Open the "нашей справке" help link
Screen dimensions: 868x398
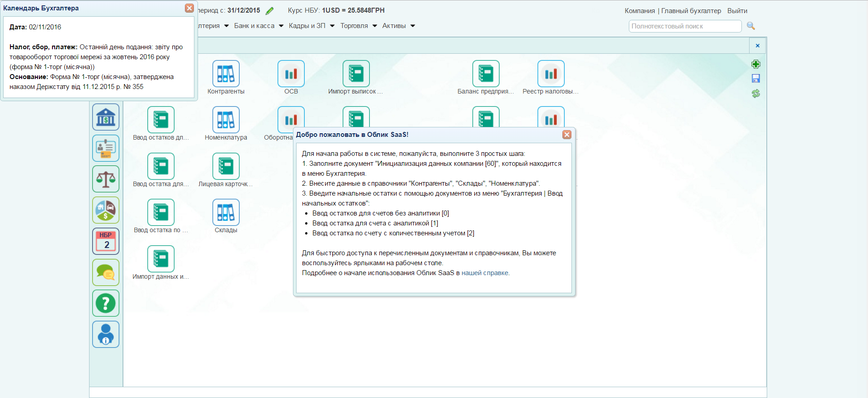(485, 273)
